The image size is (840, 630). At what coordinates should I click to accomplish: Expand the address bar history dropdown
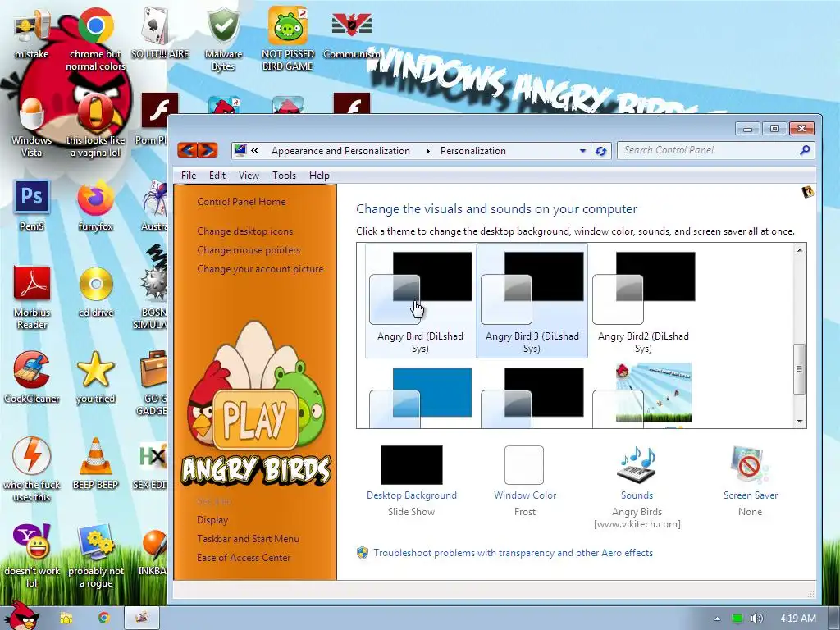pos(582,151)
